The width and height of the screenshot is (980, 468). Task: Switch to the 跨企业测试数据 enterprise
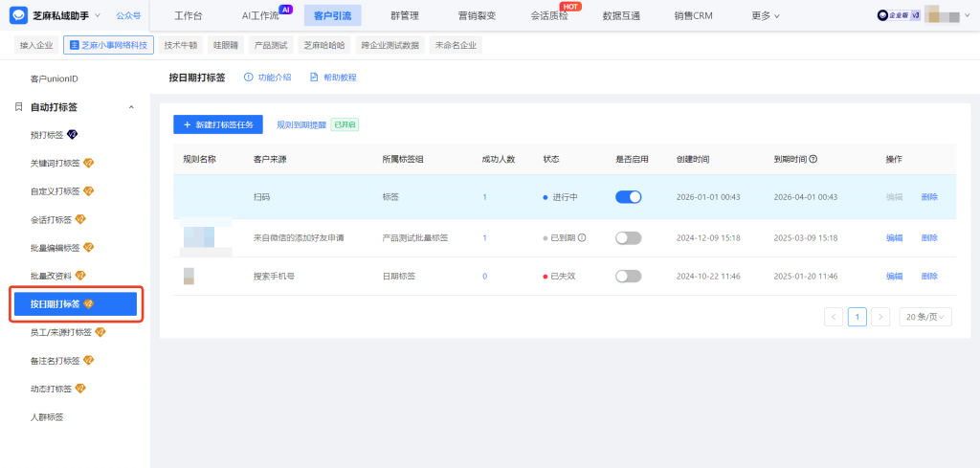point(390,45)
